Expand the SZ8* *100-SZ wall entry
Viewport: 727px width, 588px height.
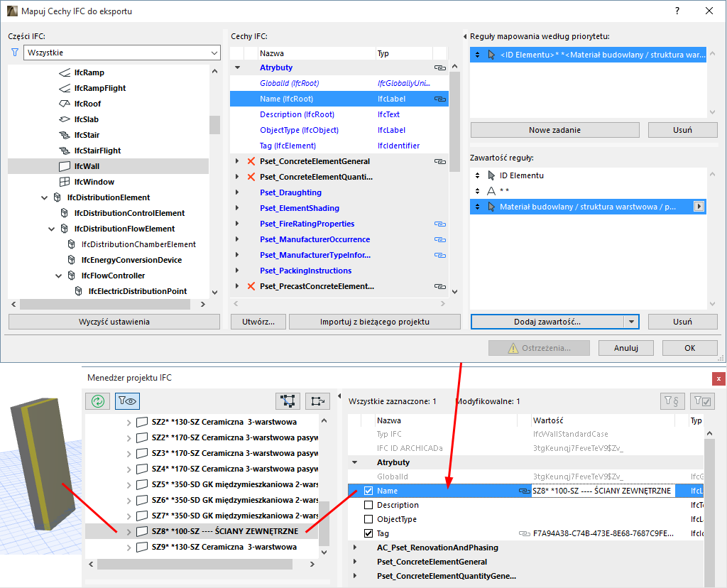coord(129,531)
